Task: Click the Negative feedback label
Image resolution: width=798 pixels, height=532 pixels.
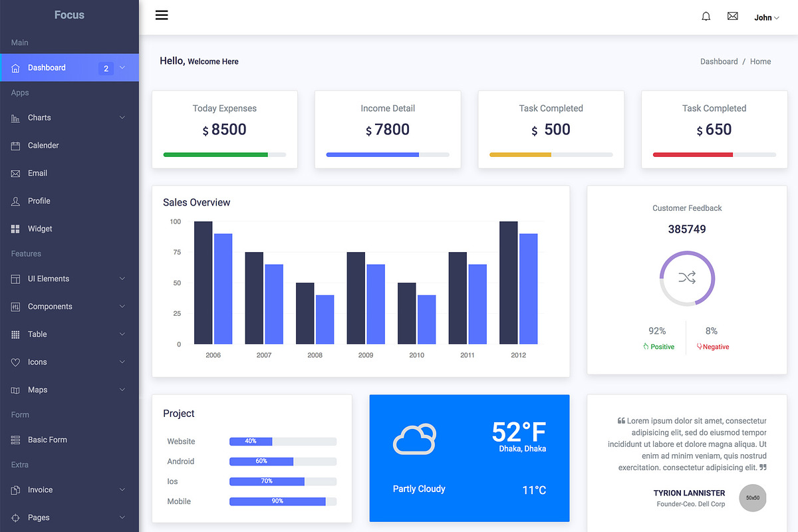Action: click(x=712, y=346)
